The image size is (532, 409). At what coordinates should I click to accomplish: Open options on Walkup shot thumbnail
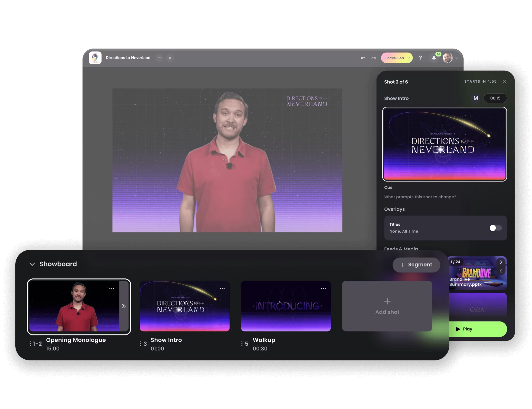[323, 288]
